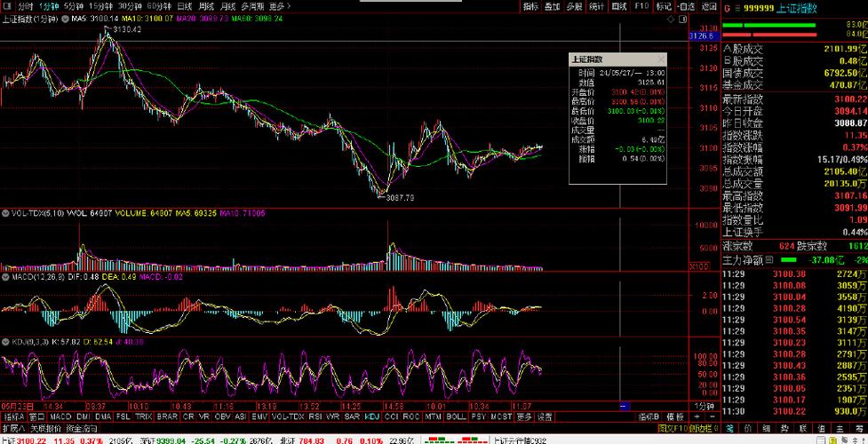Viewport: 868px width, 444px height.
Task: Select the BOLL indicator tab
Action: [456, 416]
